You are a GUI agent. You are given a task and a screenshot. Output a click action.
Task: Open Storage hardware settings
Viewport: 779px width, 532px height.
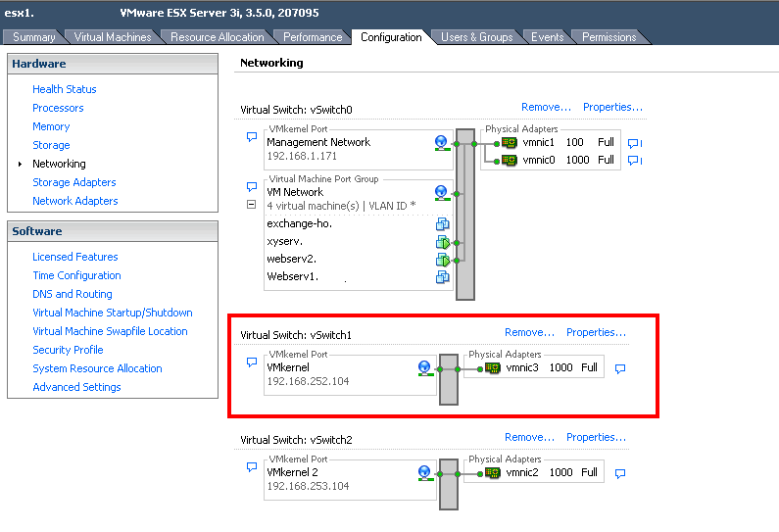tap(51, 145)
